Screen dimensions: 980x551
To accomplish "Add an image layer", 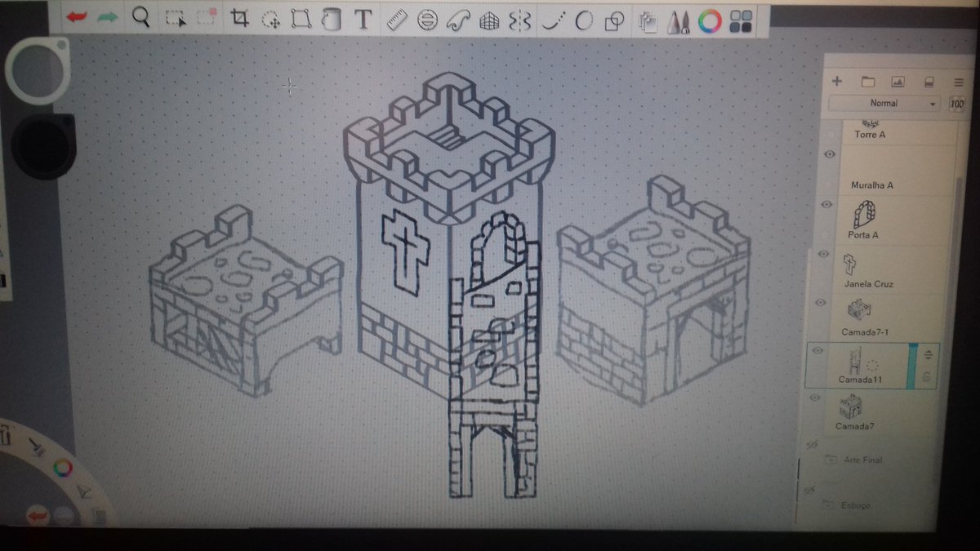I will click(898, 82).
